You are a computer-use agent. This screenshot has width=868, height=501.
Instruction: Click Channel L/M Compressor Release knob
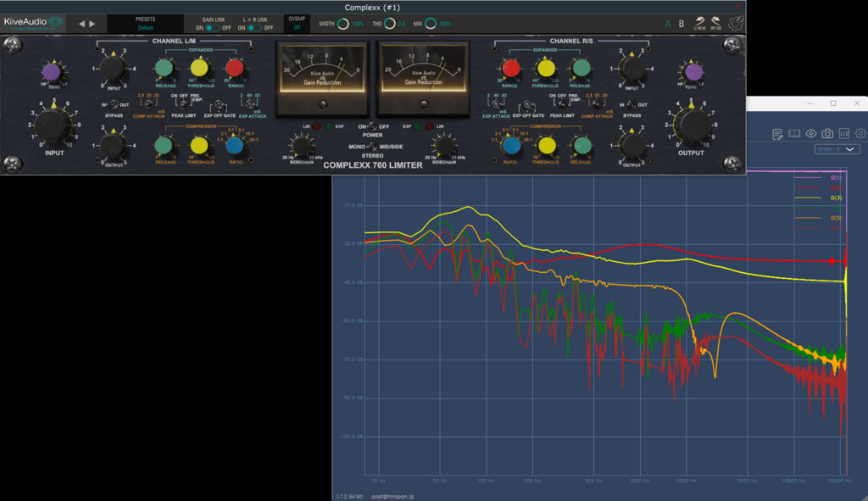[x=164, y=146]
